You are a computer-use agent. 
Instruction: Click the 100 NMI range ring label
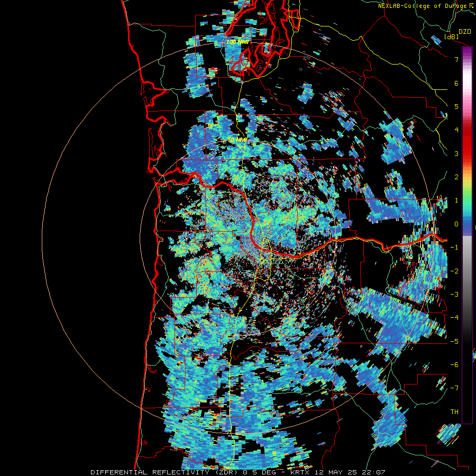coord(237,42)
